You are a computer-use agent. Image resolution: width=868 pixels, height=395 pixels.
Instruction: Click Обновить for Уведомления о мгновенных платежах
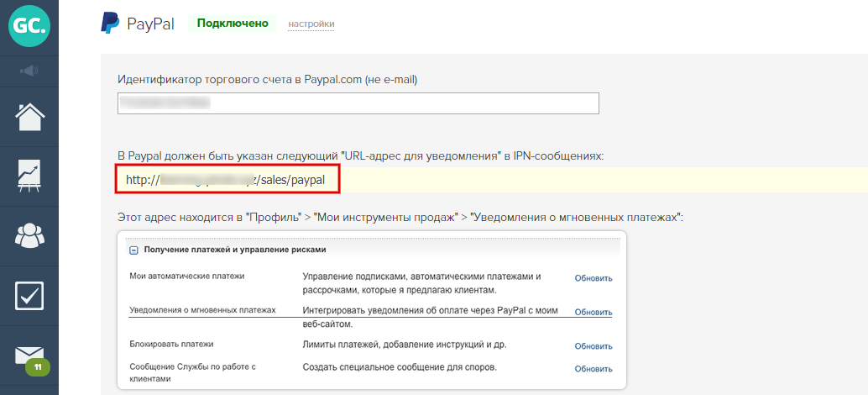[593, 313]
